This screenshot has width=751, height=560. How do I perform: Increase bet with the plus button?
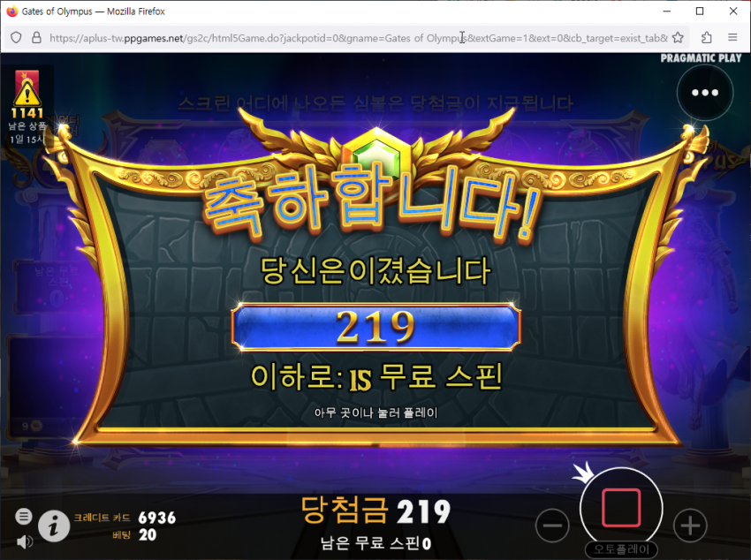coord(690,526)
